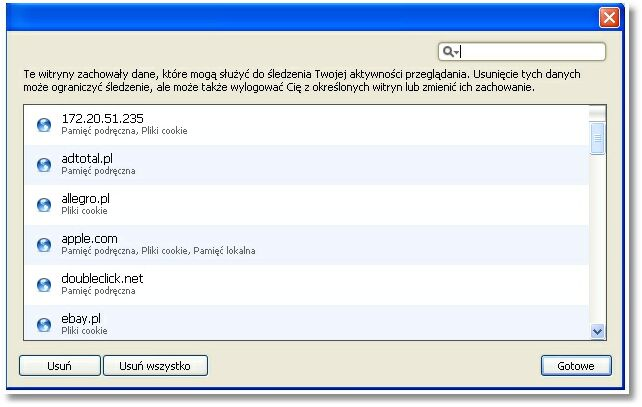Select the adtotal.pl entry
Image resolution: width=642 pixels, height=407 pixels.
(307, 165)
